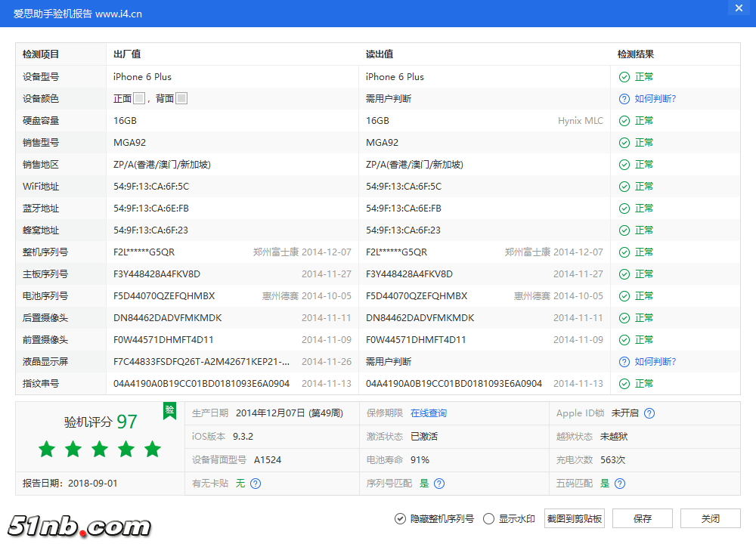Open the help icon beside 有无卡贴
The width and height of the screenshot is (756, 544).
click(256, 483)
